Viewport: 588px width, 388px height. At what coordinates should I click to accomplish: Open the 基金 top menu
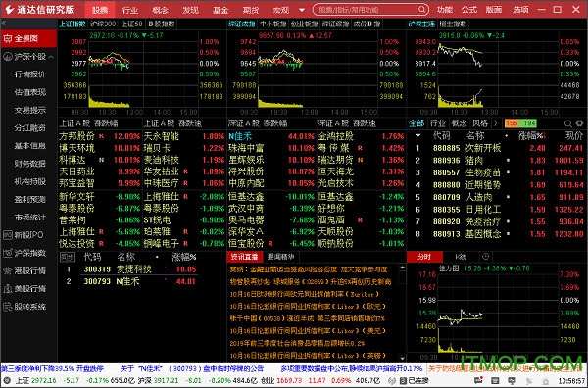point(220,10)
